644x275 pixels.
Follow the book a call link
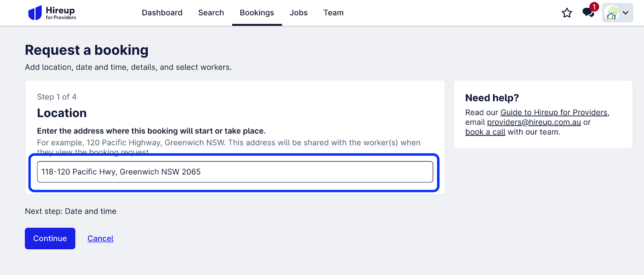point(485,132)
